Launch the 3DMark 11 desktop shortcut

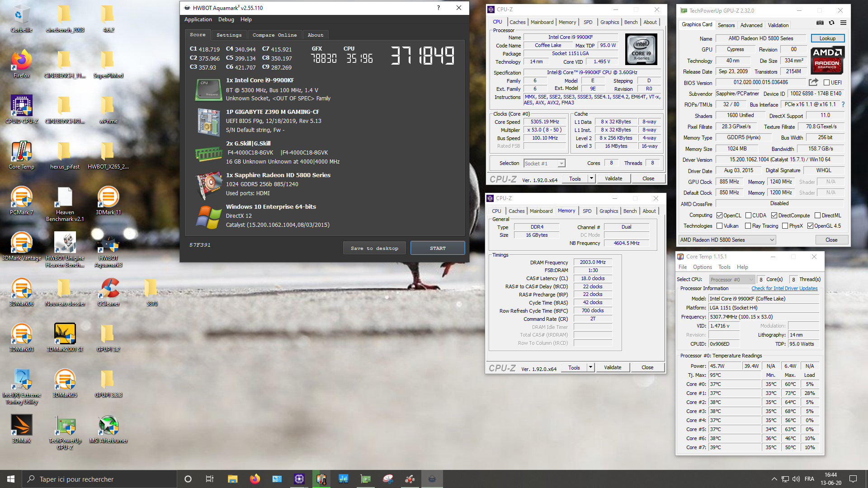108,201
